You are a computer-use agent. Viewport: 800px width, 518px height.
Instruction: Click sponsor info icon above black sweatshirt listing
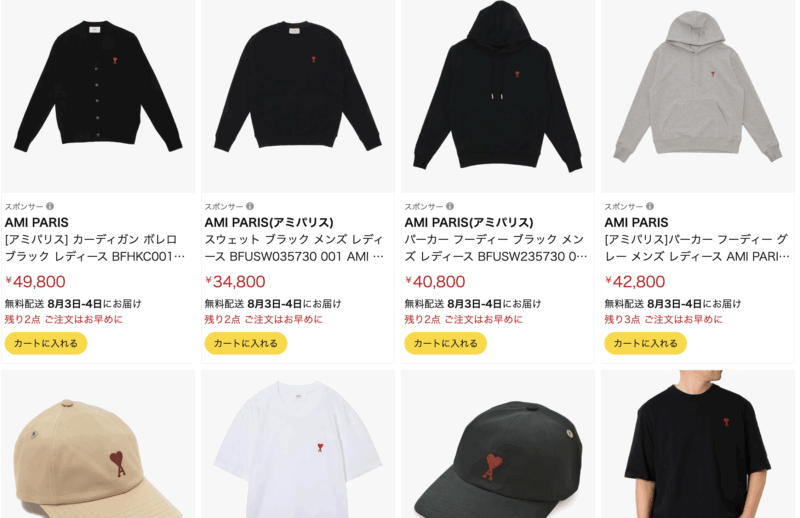click(x=250, y=206)
